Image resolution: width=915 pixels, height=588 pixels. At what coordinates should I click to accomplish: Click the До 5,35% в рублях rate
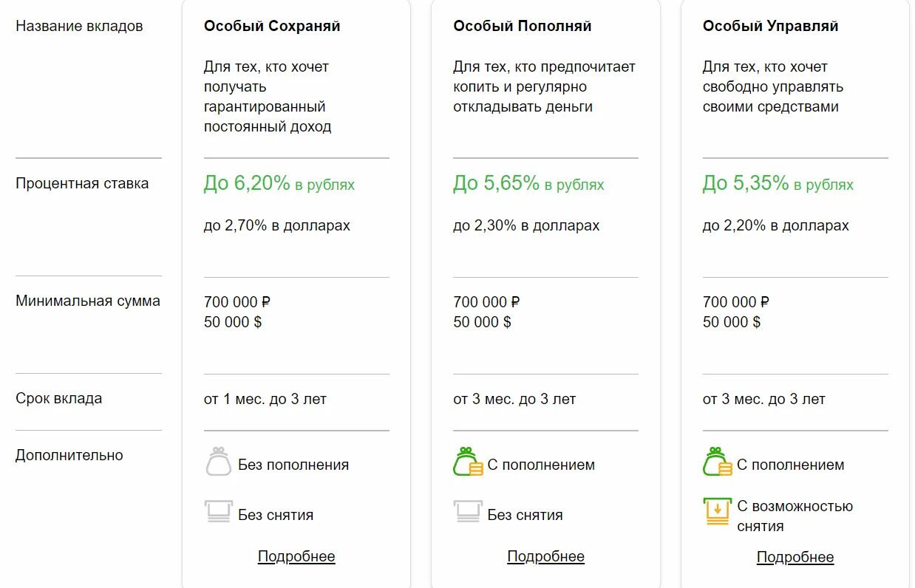click(x=778, y=184)
